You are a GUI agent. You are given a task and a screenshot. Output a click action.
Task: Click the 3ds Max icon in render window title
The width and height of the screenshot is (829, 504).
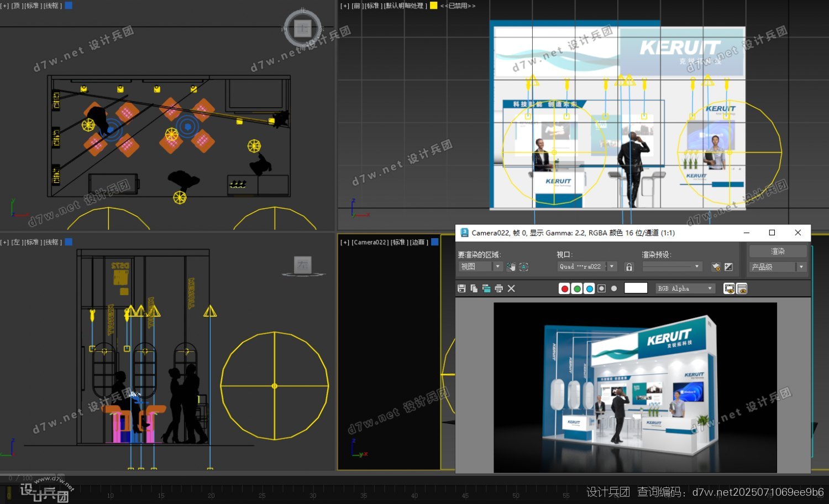coord(464,233)
